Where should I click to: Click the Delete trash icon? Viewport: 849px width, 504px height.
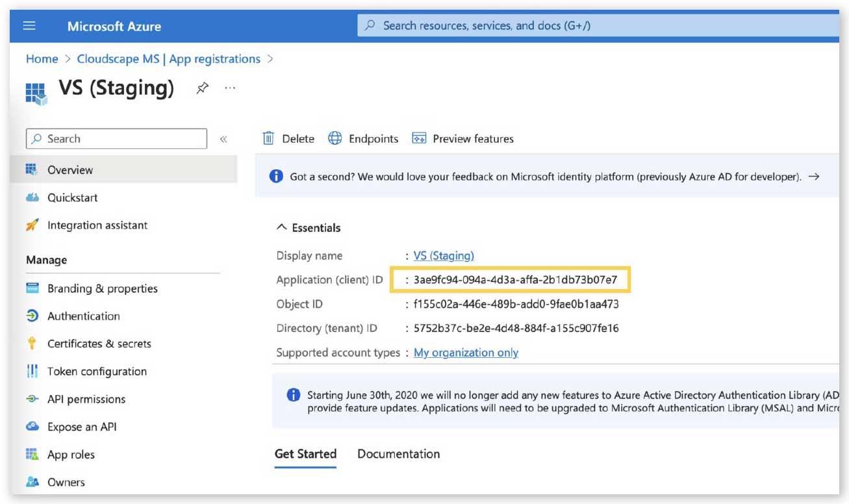(x=268, y=138)
